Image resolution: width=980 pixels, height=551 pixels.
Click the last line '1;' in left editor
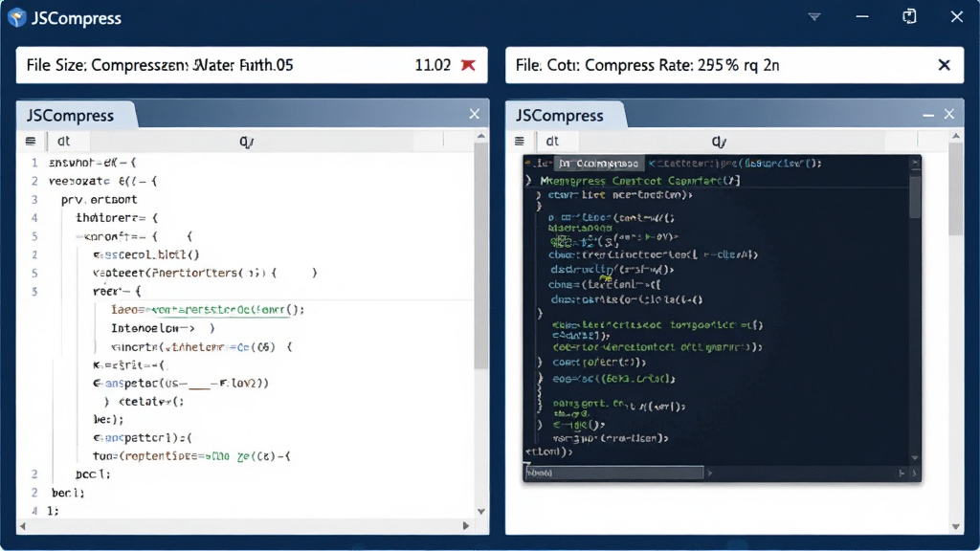pos(53,511)
